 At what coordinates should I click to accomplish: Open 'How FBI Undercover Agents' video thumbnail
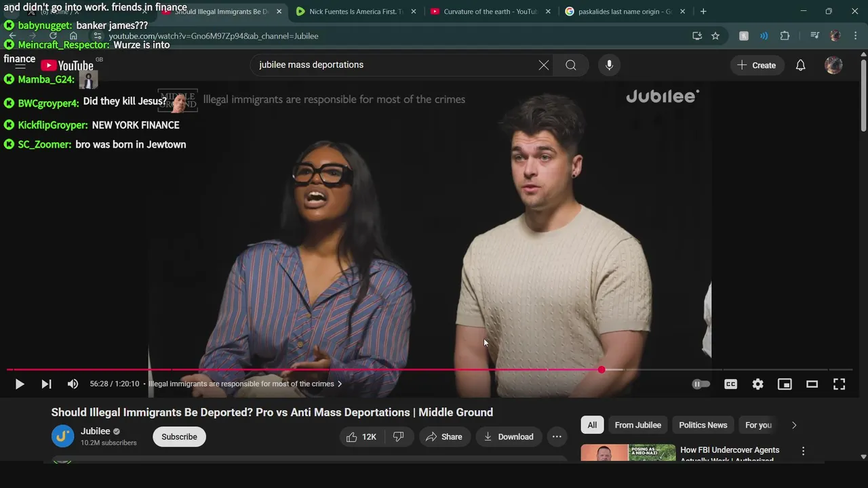628,453
